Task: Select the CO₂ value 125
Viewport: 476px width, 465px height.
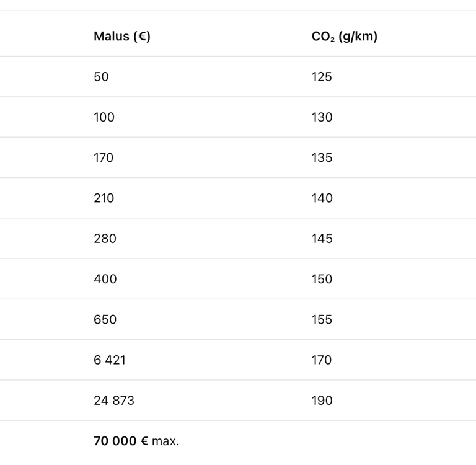Action: tap(322, 77)
